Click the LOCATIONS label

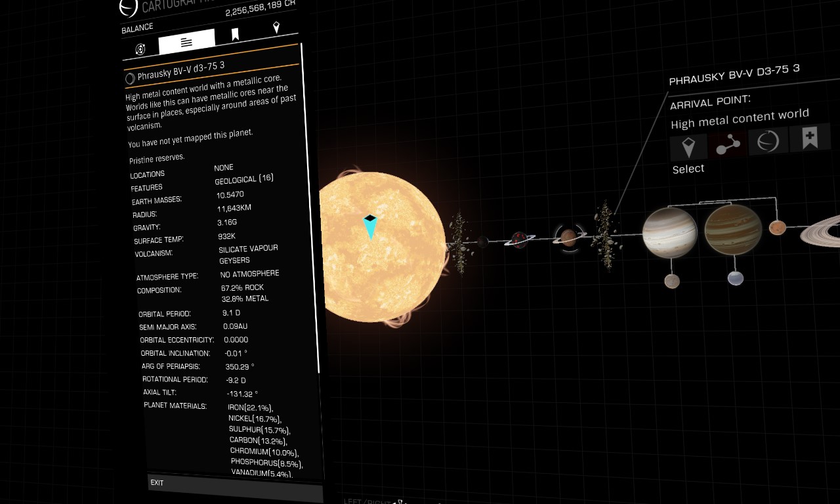[148, 175]
